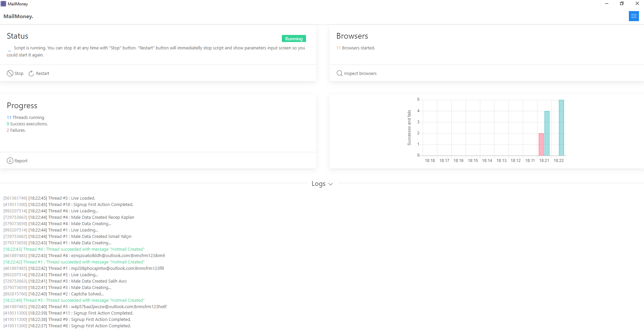Click the green Running status badge
This screenshot has height=332, width=644.
(294, 39)
